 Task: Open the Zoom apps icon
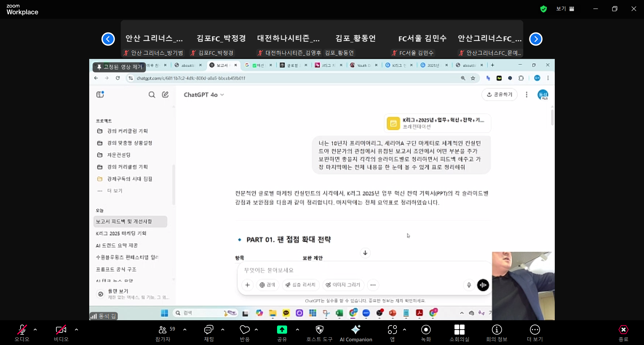(392, 330)
